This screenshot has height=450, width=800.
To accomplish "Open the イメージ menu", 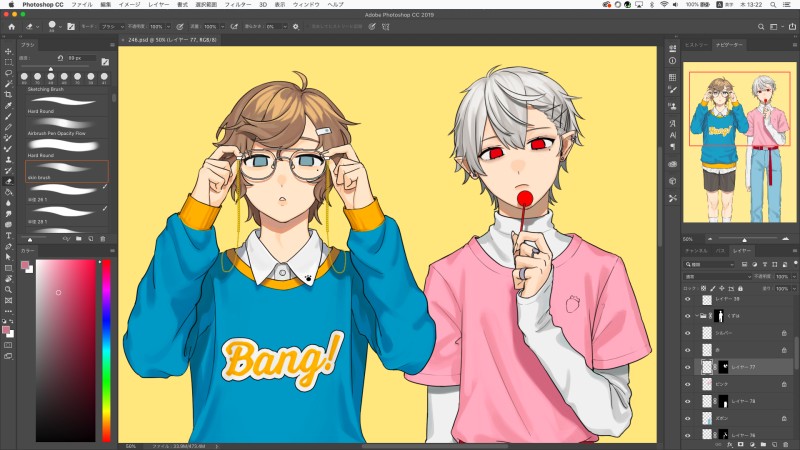I will click(129, 5).
